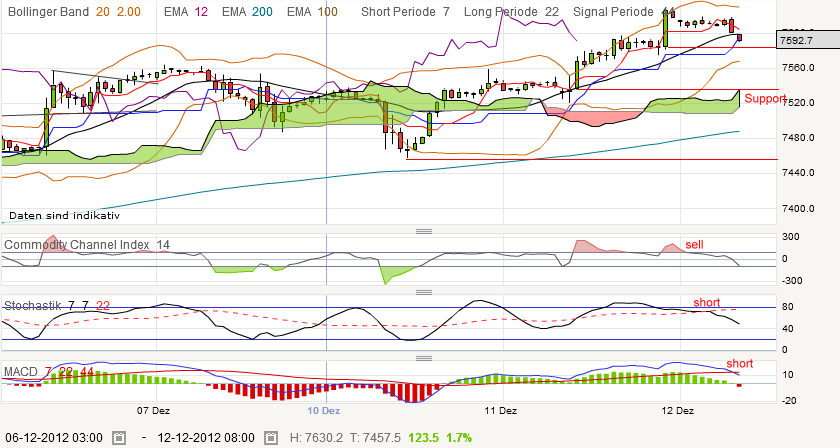Select the EMA 100 indicator label

[x=312, y=12]
